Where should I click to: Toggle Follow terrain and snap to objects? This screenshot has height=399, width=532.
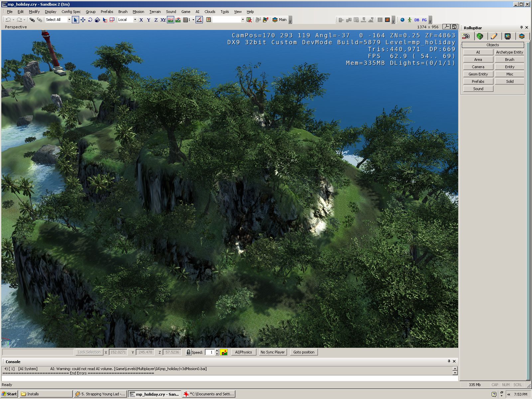pyautogui.click(x=178, y=20)
